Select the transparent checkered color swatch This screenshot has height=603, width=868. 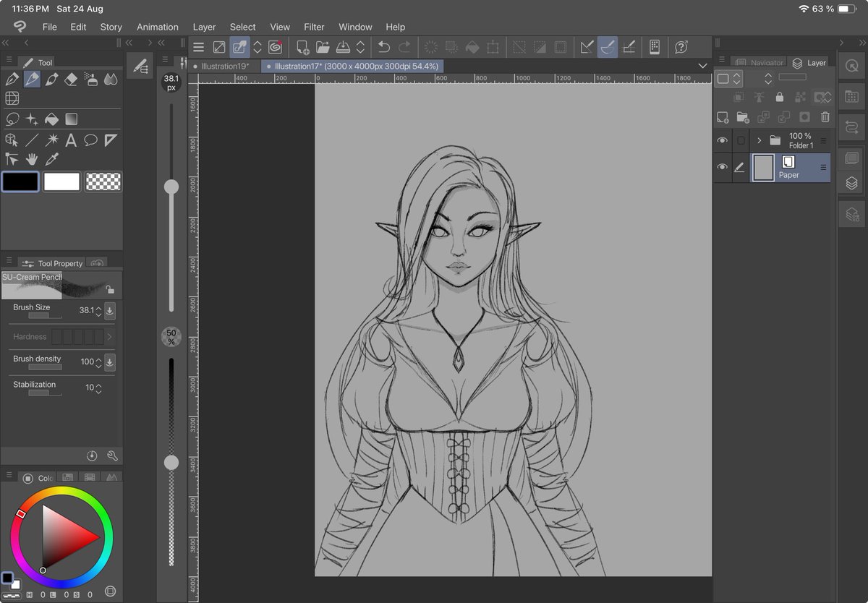click(103, 181)
